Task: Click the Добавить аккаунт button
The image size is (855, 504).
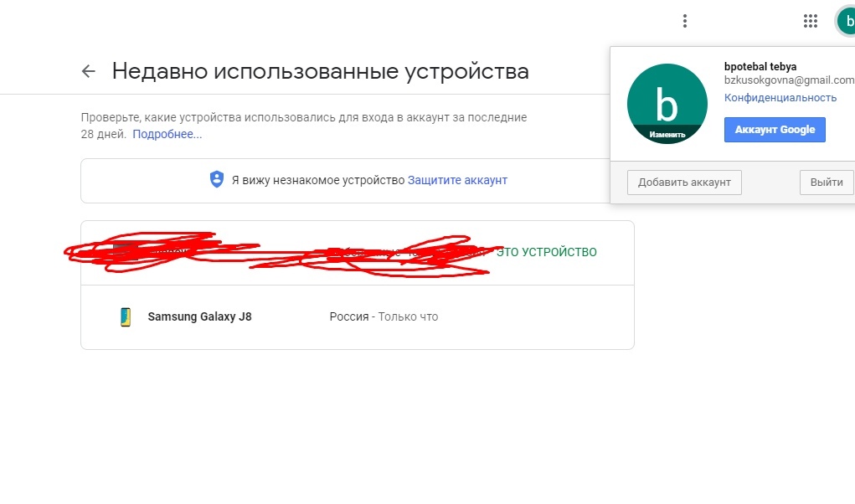Action: coord(684,183)
